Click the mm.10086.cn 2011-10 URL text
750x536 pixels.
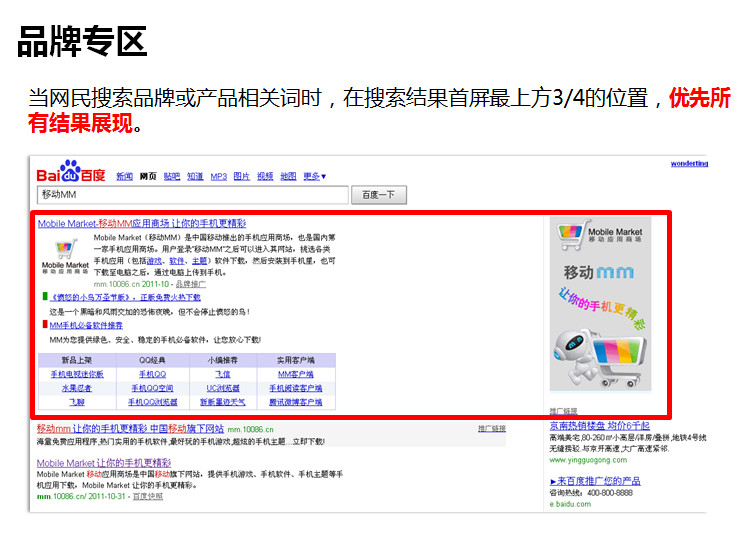coord(131,284)
